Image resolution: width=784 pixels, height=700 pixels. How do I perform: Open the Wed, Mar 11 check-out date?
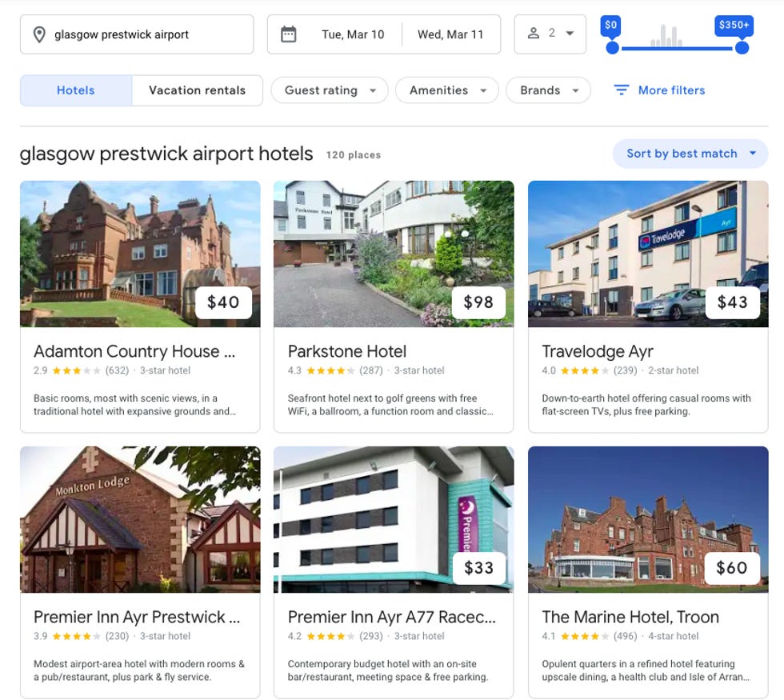(450, 34)
